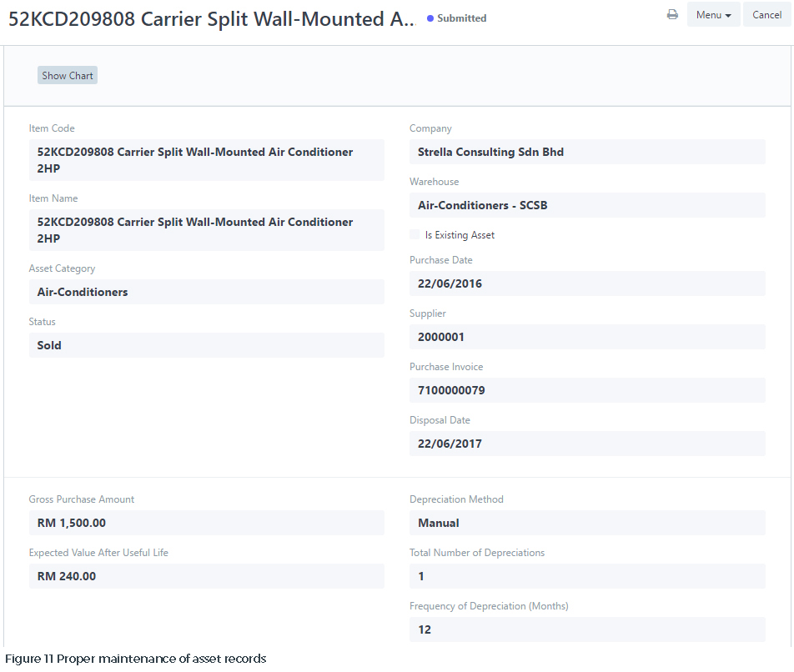Click Depreciation Method Manual field
The width and height of the screenshot is (794, 672).
point(587,523)
